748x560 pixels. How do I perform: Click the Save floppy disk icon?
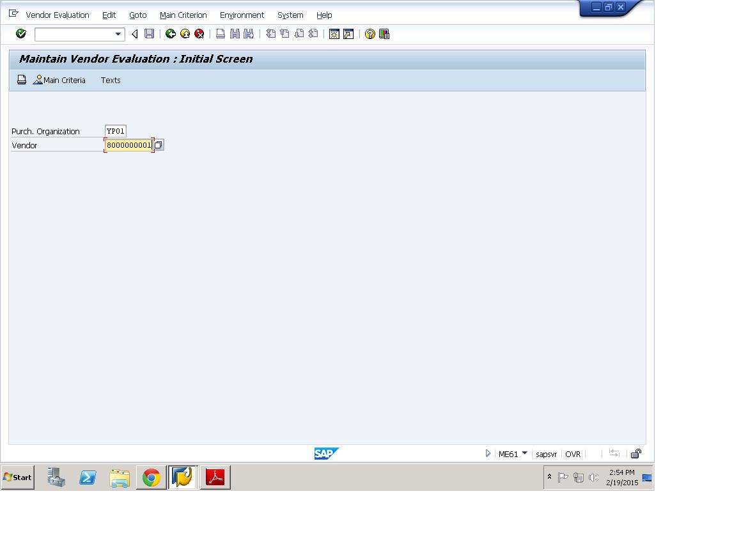tap(150, 34)
